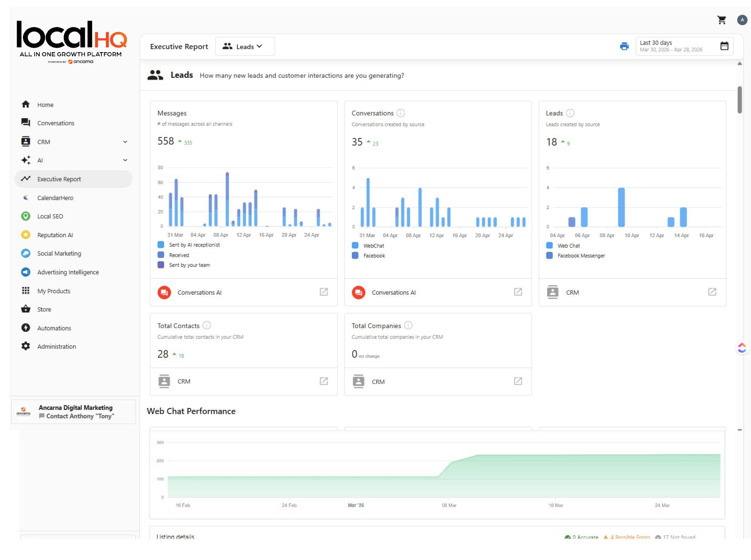Click the Advertising Intelligence megaphone icon
751x560 pixels.
[x=26, y=272]
